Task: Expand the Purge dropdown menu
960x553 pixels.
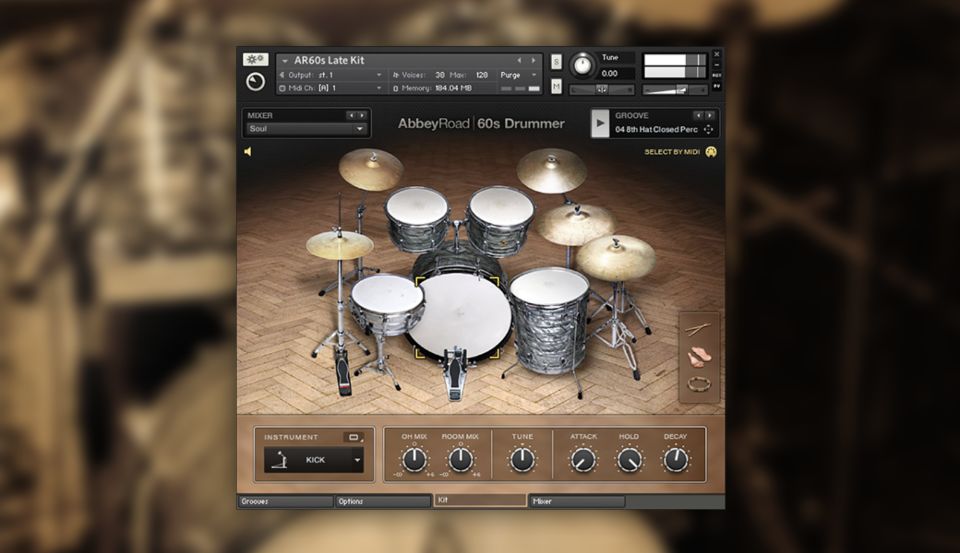Action: (x=516, y=75)
